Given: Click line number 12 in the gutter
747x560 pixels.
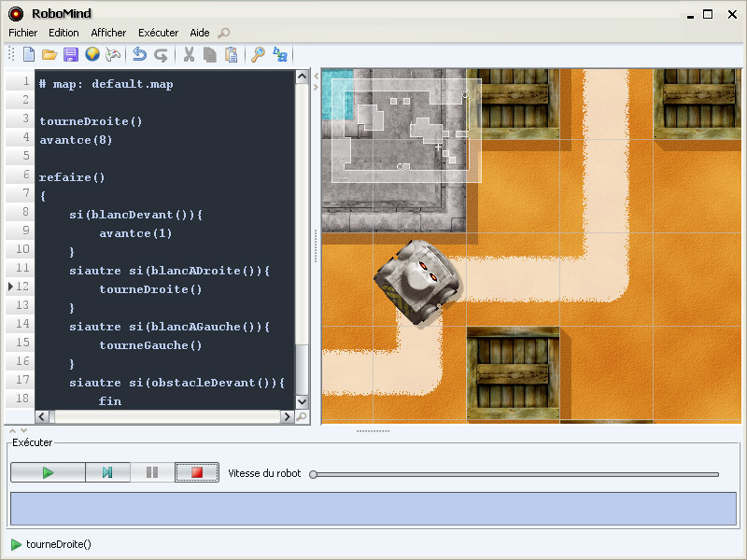Looking at the screenshot, I should tap(22, 287).
